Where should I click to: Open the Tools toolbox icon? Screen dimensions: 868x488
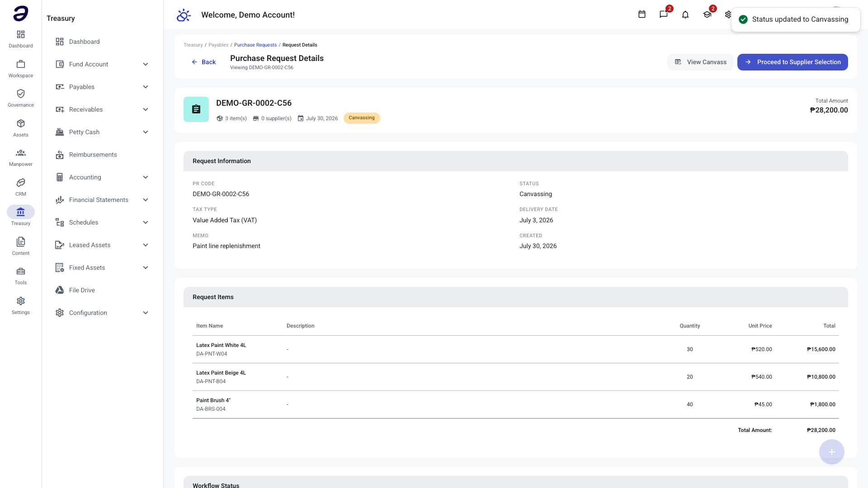[21, 271]
